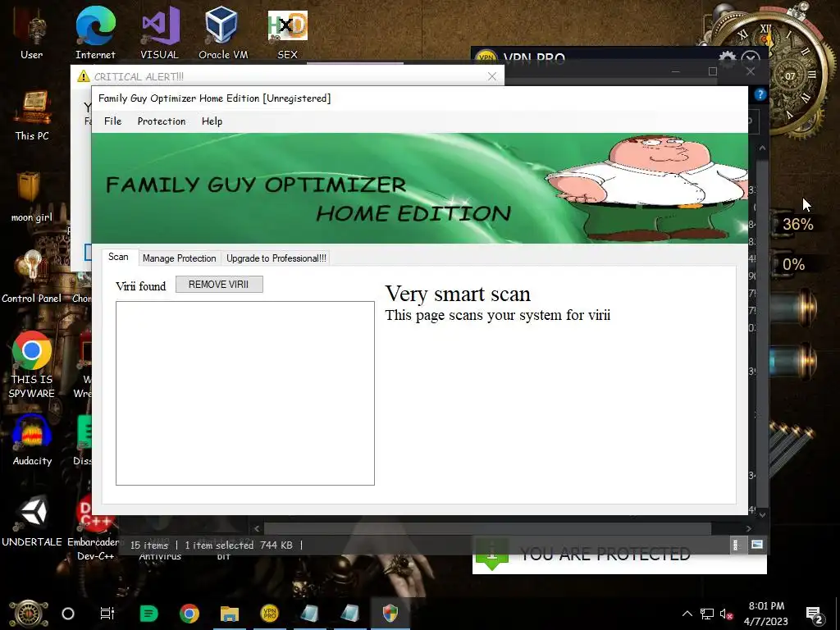
Task: Open the Protection menu
Action: pyautogui.click(x=162, y=121)
